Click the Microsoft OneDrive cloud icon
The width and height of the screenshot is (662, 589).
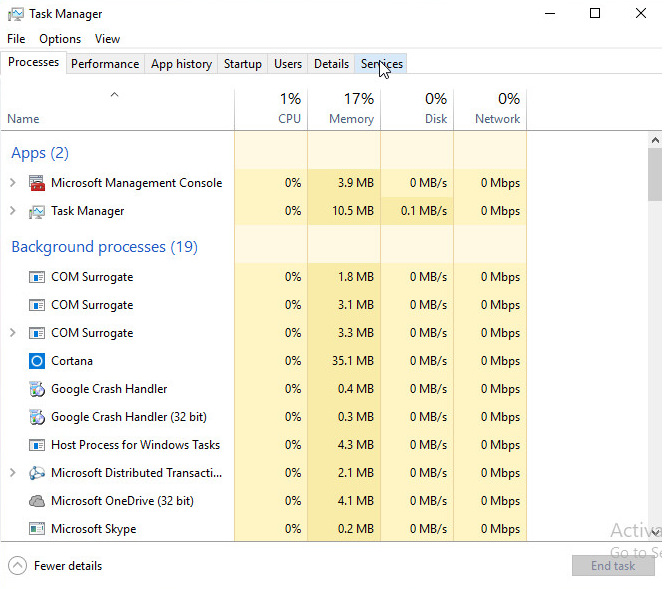pos(37,501)
